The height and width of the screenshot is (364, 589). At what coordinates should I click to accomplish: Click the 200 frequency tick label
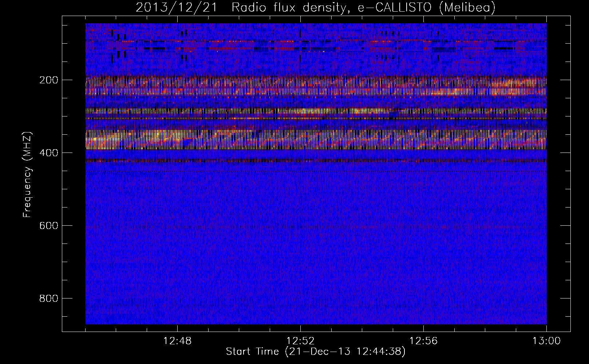click(x=48, y=80)
